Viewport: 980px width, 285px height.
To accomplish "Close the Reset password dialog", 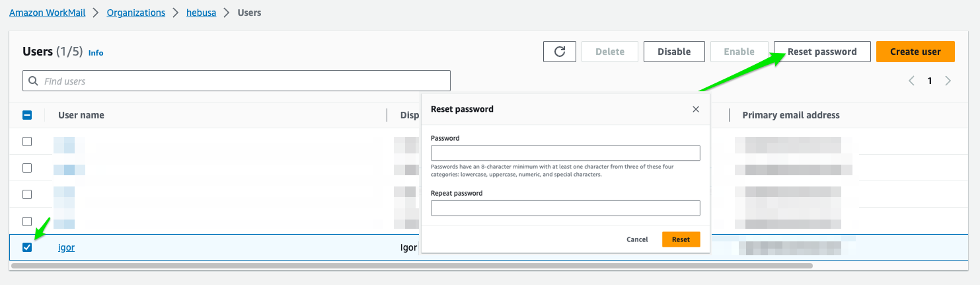I will click(695, 109).
